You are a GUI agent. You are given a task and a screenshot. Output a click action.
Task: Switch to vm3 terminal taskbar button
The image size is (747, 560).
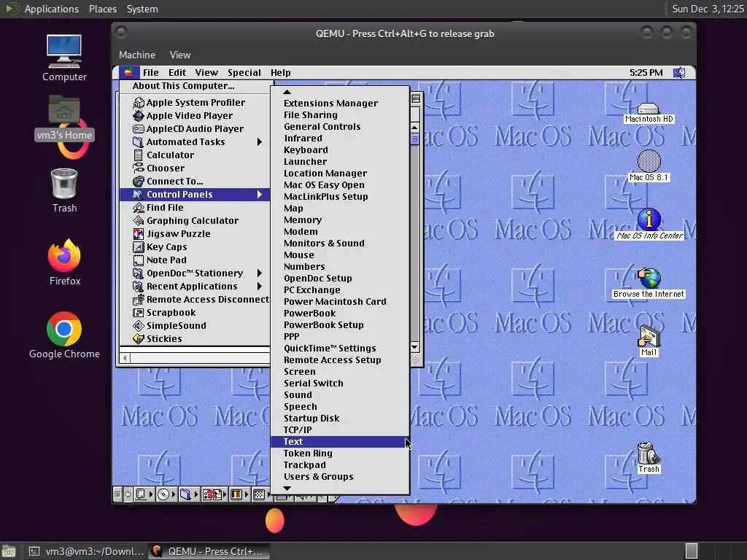coord(86,551)
